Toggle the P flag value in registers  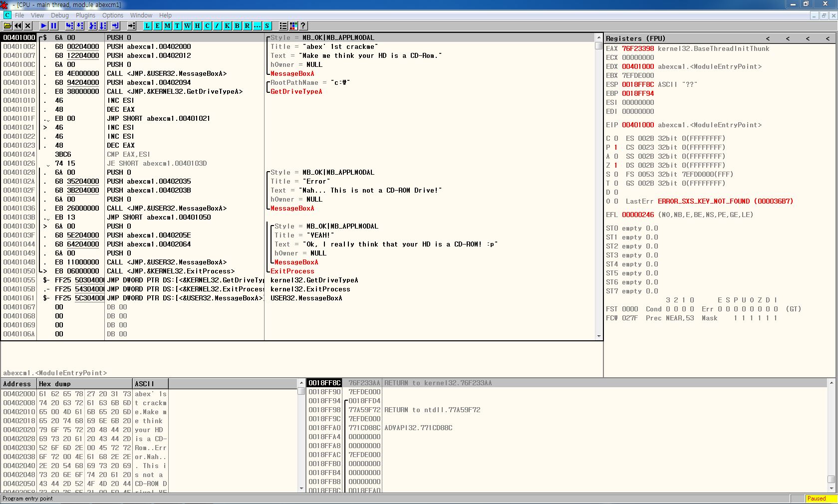click(616, 147)
